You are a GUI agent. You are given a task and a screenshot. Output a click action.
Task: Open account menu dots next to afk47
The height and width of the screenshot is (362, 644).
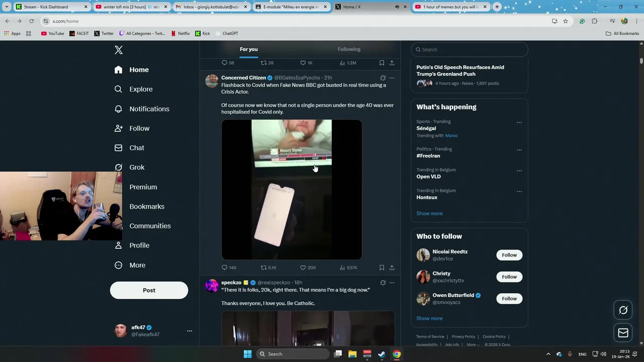(190, 331)
